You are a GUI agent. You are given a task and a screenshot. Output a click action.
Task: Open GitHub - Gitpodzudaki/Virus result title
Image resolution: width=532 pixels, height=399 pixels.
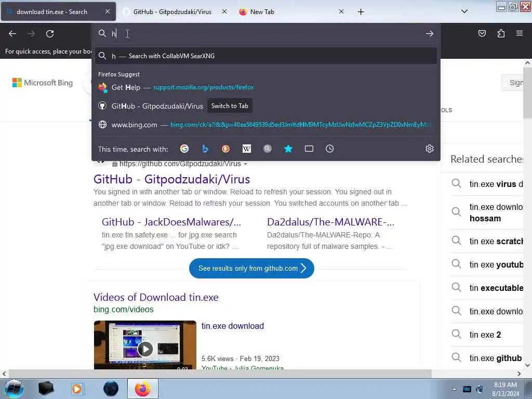coord(171,179)
